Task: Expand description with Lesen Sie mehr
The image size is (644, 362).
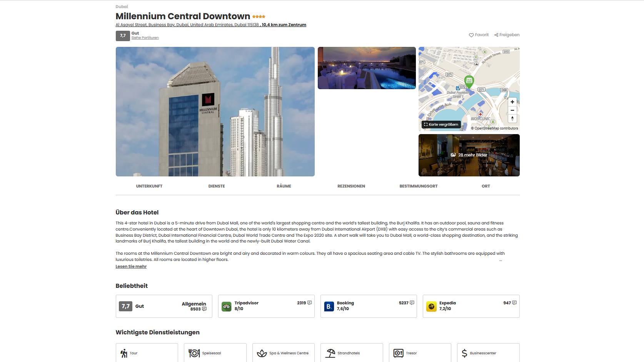Action: 131,266
